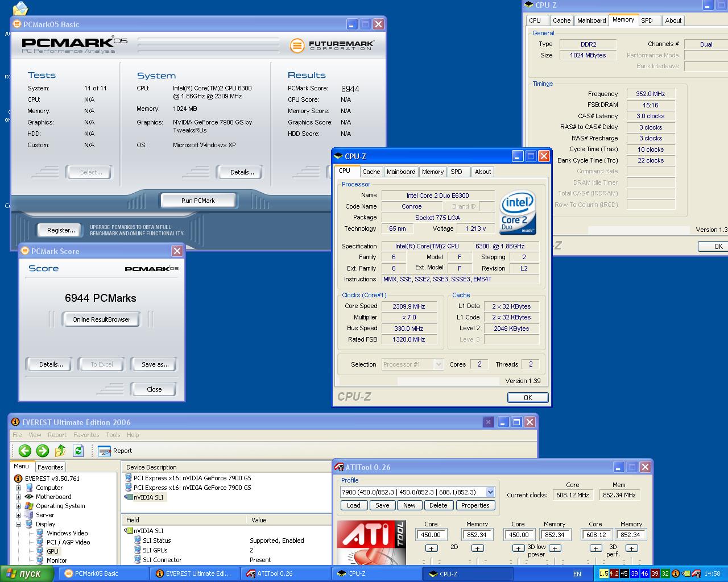728x582 pixels.
Task: Open CPU tab in background CPU-Z window
Action: [x=535, y=20]
